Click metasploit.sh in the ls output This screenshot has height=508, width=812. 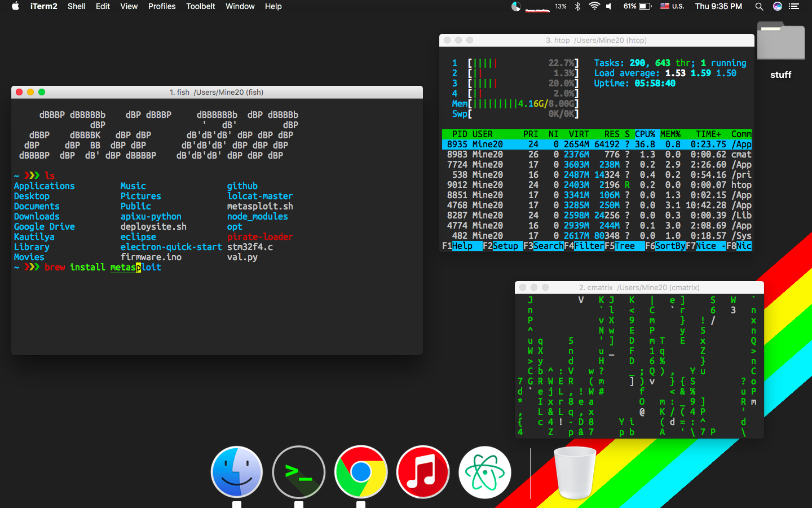tap(260, 207)
